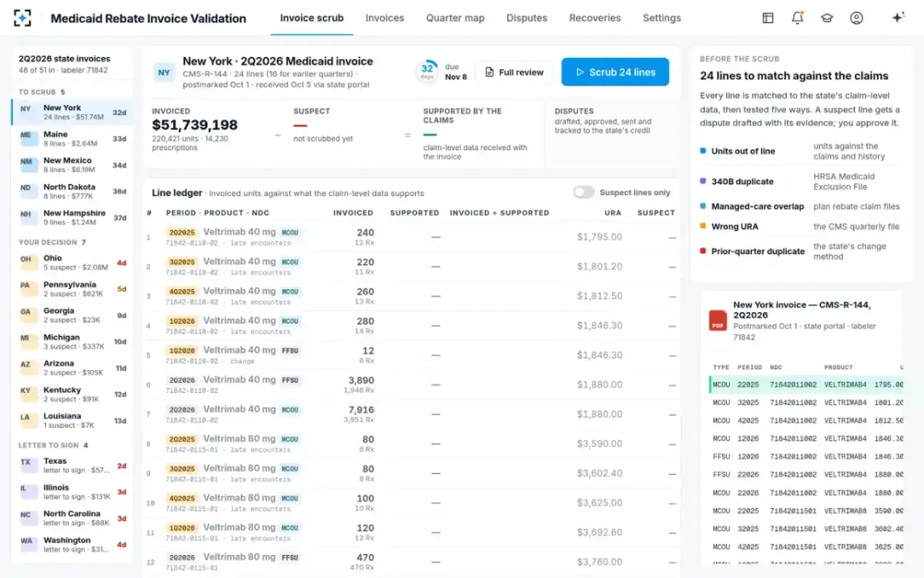Click the graduation cap learning icon
This screenshot has height=578, width=924.
(827, 18)
